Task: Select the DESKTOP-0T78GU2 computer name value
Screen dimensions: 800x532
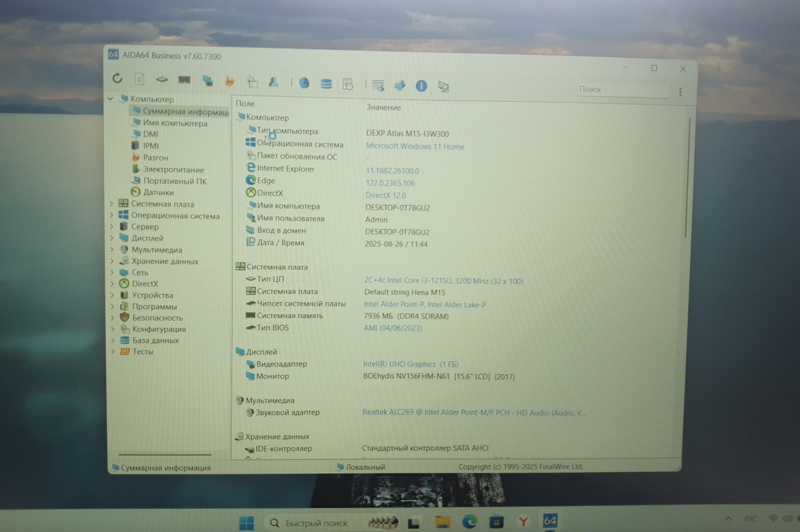Action: [x=398, y=208]
